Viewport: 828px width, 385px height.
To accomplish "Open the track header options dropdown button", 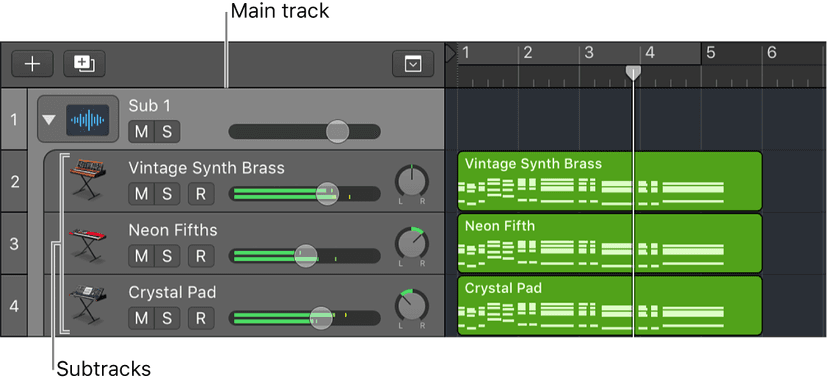I will [413, 64].
